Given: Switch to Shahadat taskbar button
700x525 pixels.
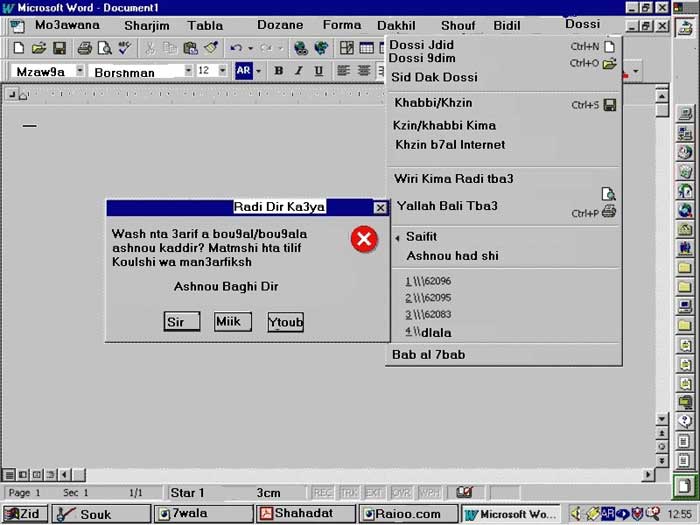Looking at the screenshot, I should tap(306, 514).
